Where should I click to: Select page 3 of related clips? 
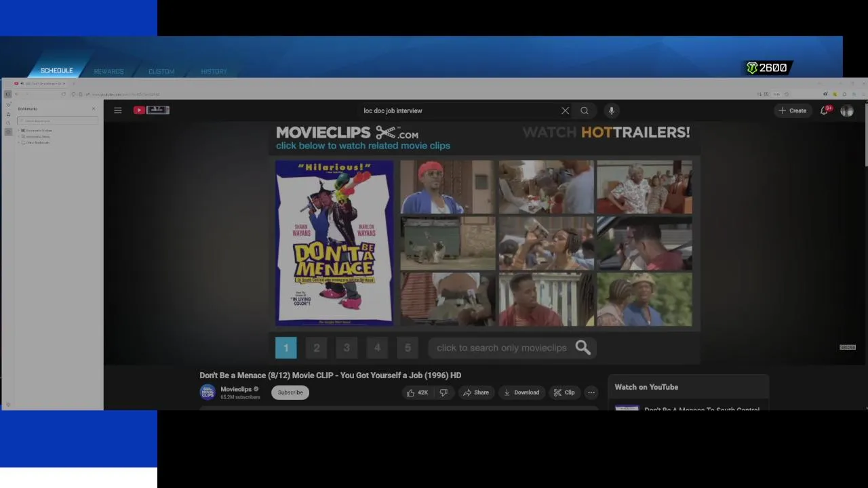point(347,348)
